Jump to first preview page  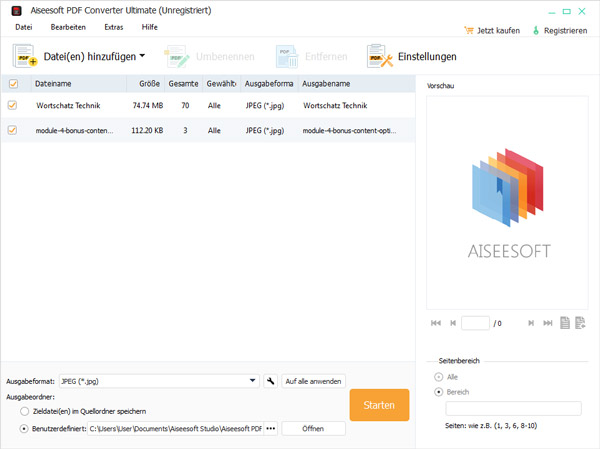[435, 323]
